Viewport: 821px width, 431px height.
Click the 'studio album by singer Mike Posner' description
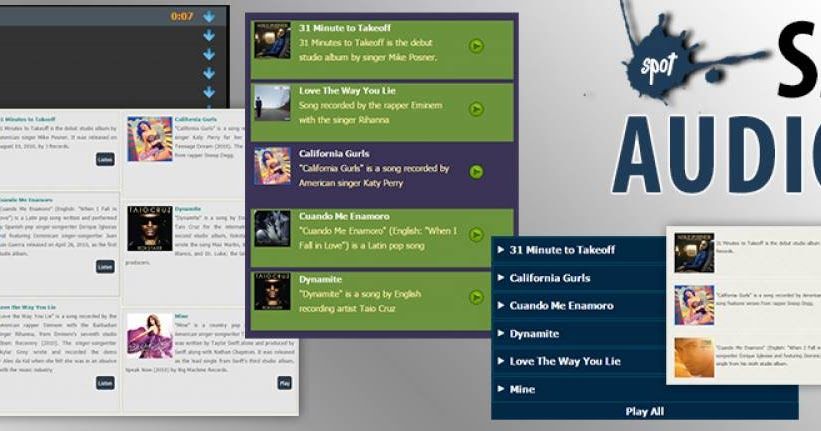click(368, 57)
